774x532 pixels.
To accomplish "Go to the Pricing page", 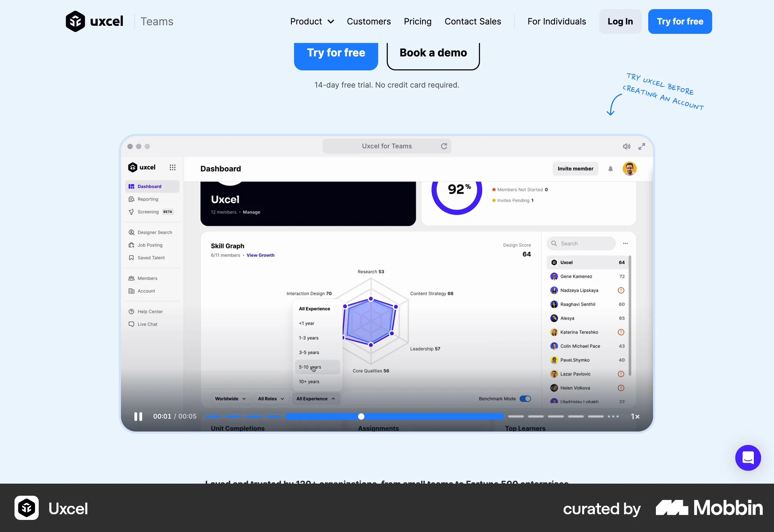I will click(418, 21).
